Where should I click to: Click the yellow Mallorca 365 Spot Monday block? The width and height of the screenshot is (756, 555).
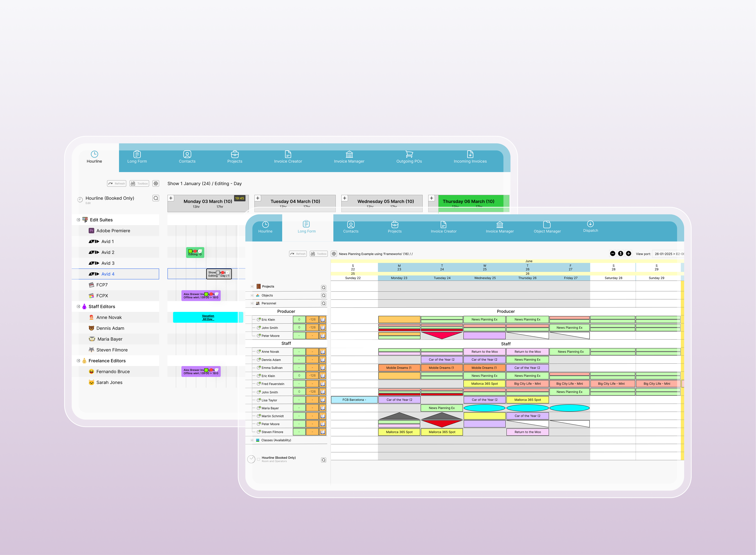[399, 432]
